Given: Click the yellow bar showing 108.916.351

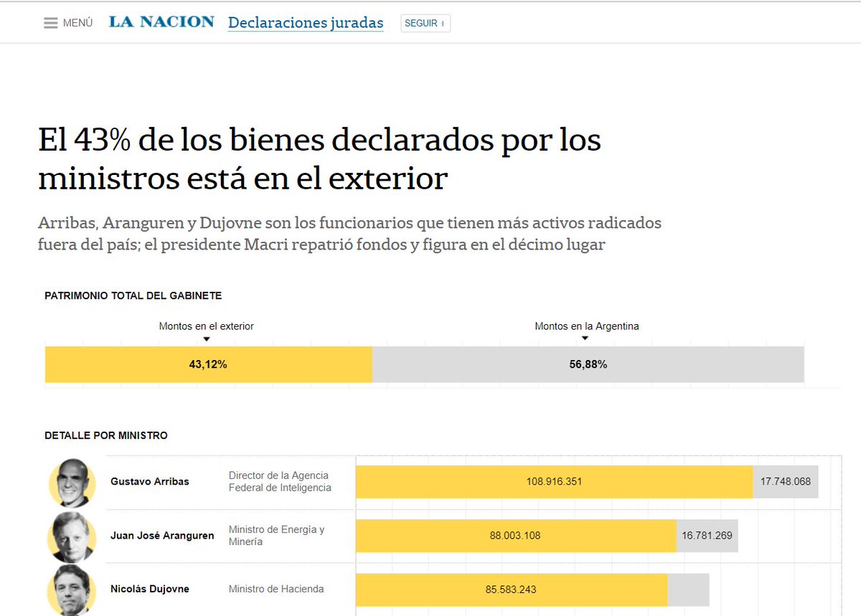Looking at the screenshot, I should 554,481.
